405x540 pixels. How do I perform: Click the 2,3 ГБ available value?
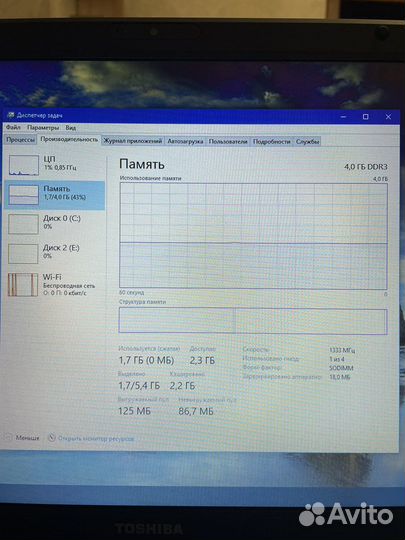[202, 361]
